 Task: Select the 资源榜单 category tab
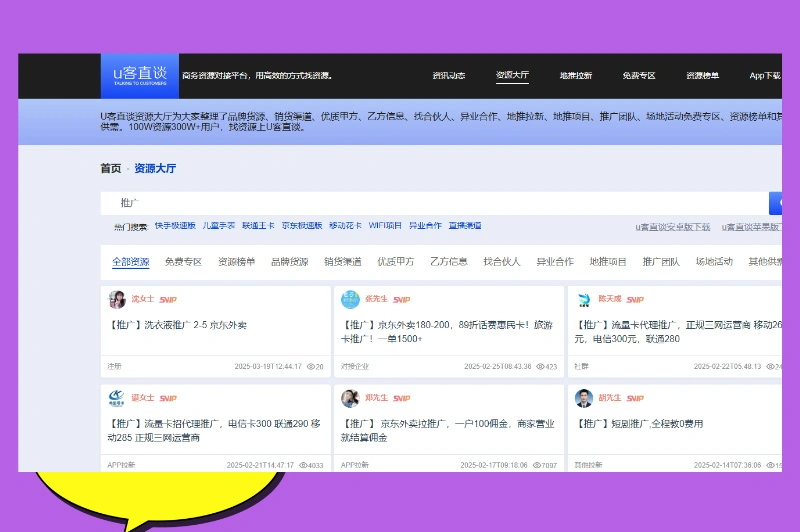pyautogui.click(x=237, y=262)
